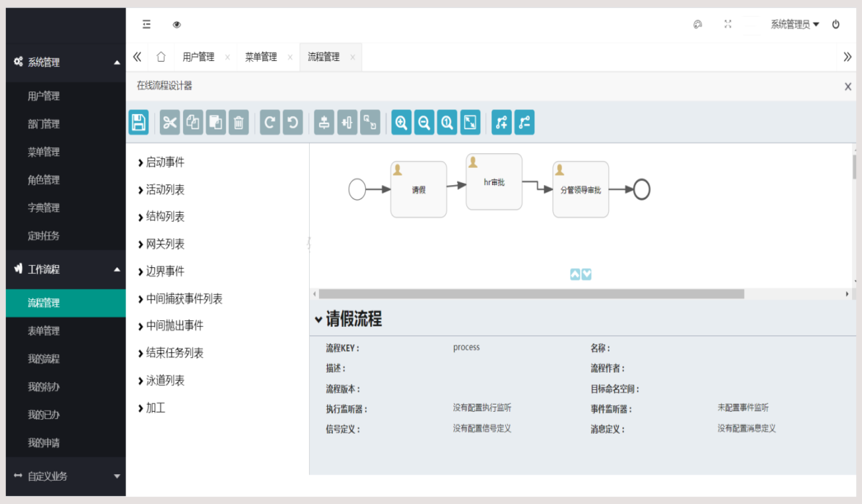Image resolution: width=862 pixels, height=504 pixels.
Task: Click the up arrow button below the canvas
Action: 576,275
